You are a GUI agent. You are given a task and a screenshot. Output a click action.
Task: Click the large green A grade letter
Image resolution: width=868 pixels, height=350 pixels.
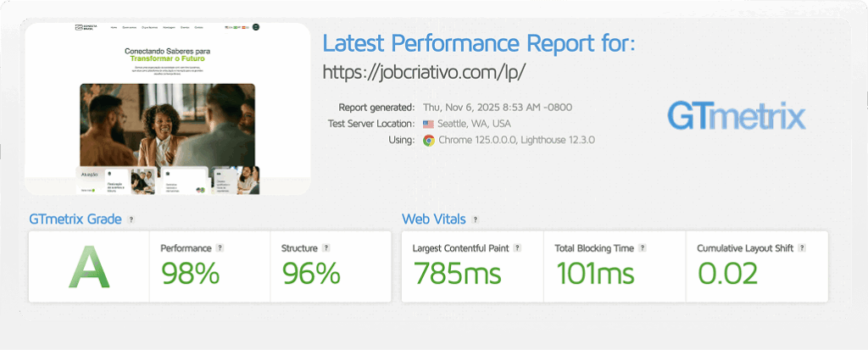[x=89, y=267]
